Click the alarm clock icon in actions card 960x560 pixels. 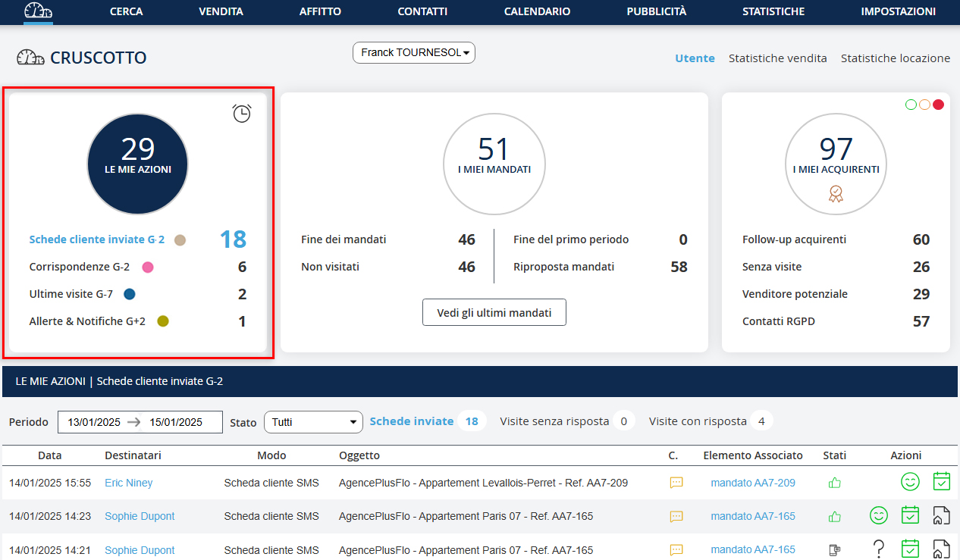[x=241, y=114]
